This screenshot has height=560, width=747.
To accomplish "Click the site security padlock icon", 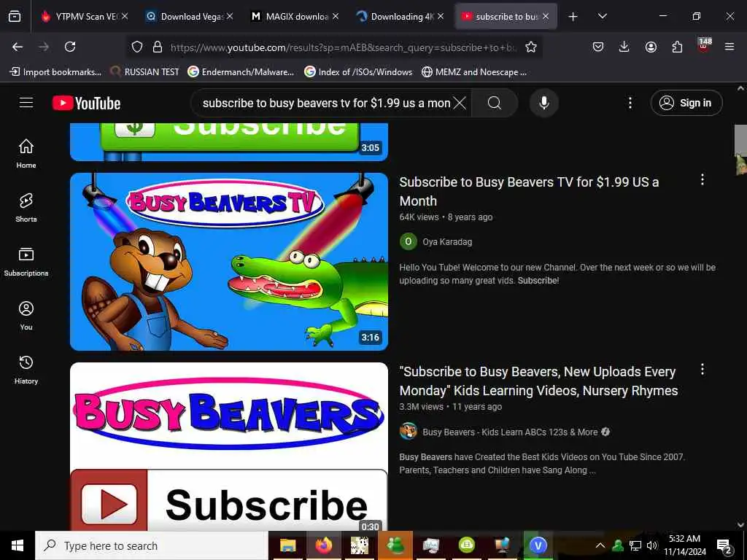I will tap(158, 47).
